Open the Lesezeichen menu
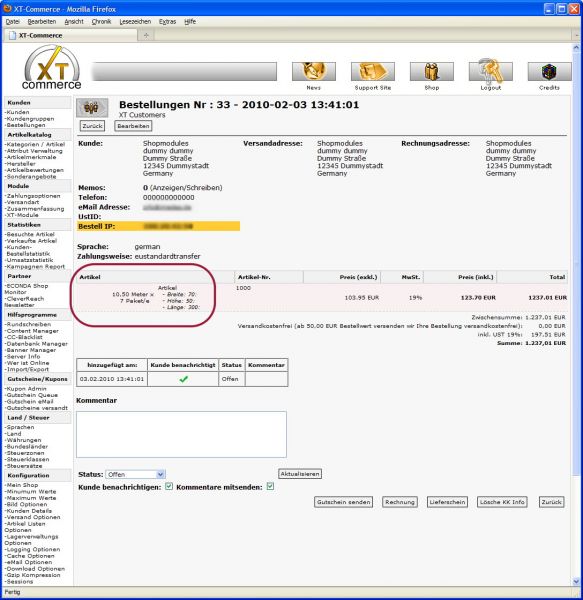 coord(135,22)
